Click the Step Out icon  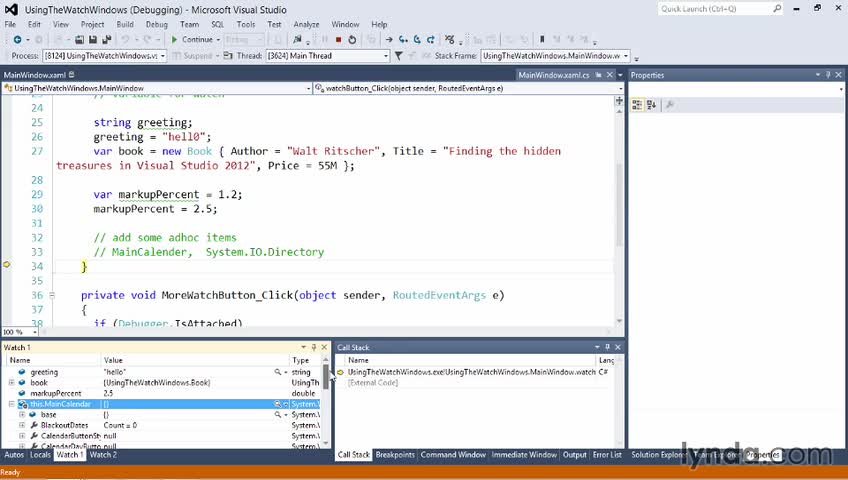click(x=430, y=39)
